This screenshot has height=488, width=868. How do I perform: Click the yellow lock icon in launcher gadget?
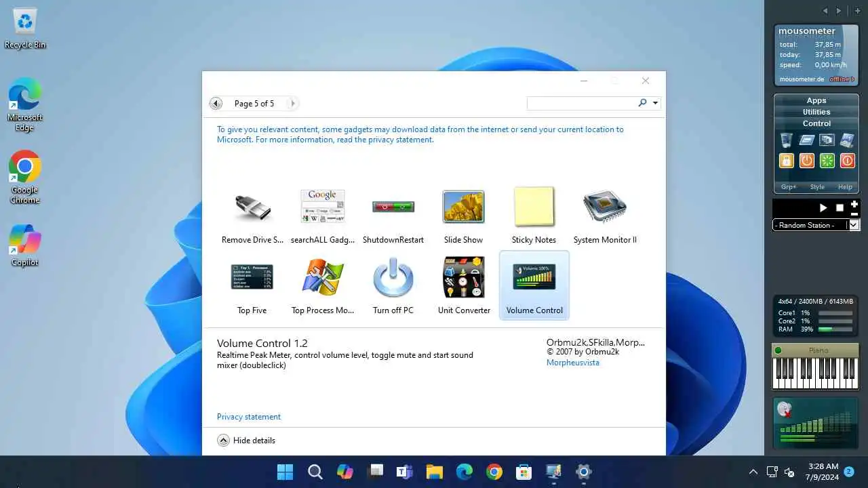click(786, 161)
